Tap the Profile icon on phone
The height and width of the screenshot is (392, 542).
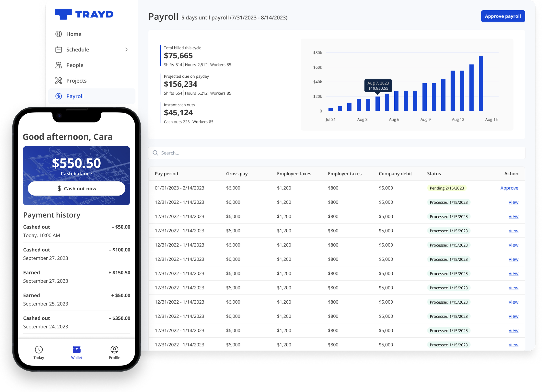click(x=114, y=350)
